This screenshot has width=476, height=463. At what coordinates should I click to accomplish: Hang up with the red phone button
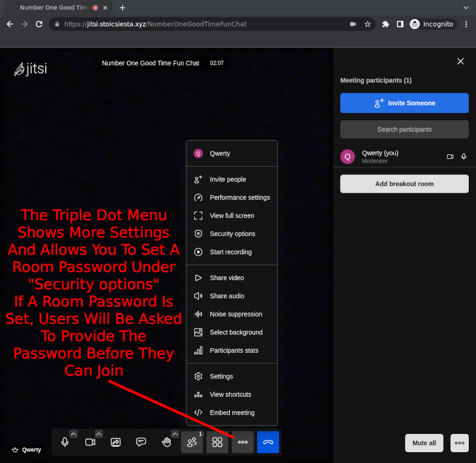pos(268,442)
